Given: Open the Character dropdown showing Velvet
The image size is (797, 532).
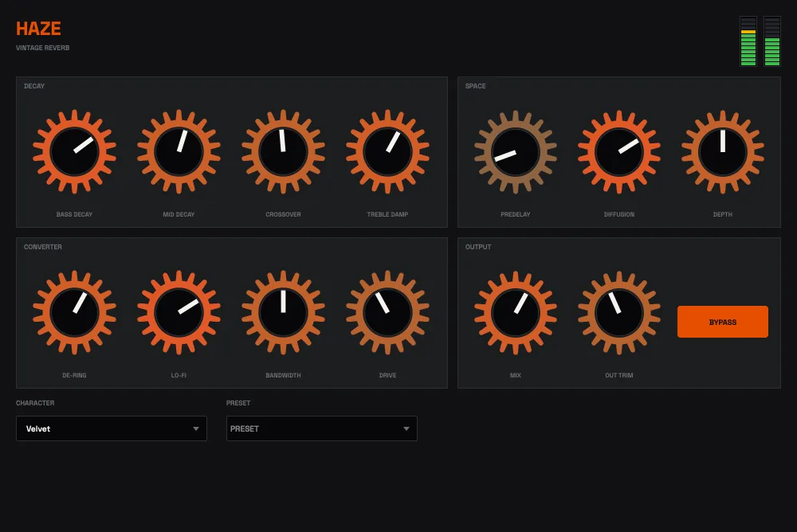Looking at the screenshot, I should tap(112, 428).
